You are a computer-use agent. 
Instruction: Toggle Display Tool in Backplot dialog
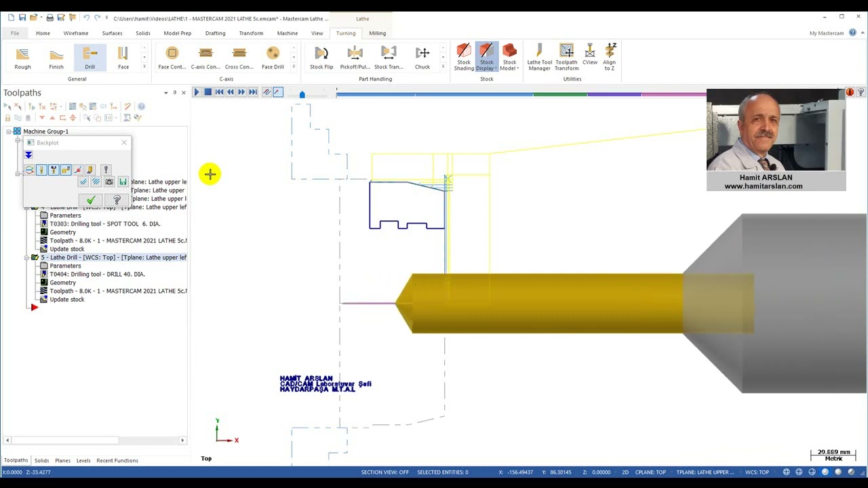tap(41, 170)
